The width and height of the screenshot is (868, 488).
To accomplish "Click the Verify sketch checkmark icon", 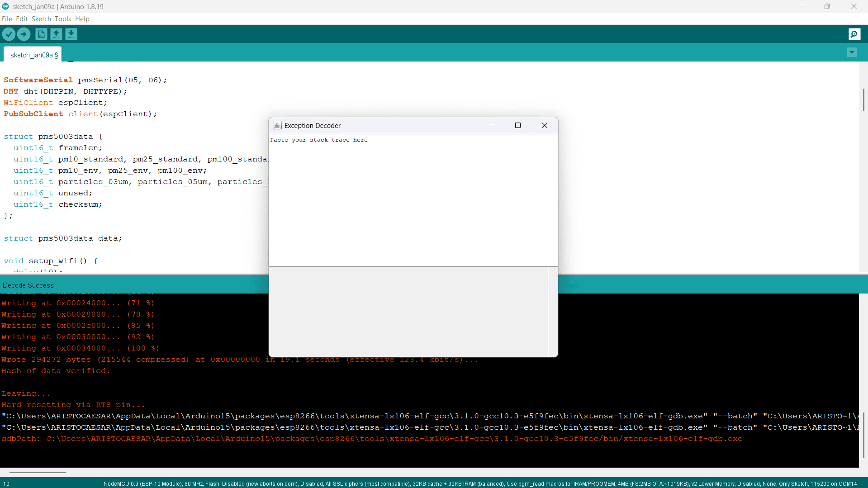I will 9,34.
